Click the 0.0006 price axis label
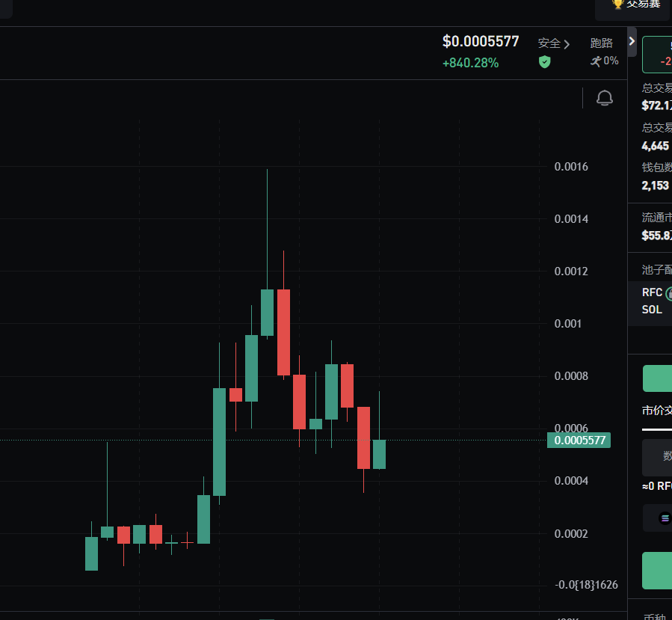Viewport: 672px width, 620px height. click(571, 428)
